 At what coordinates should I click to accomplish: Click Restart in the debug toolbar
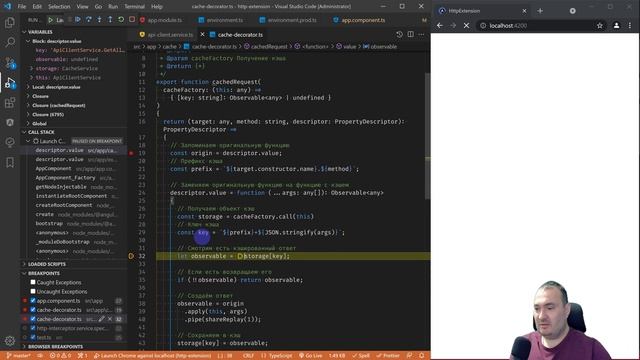pyautogui.click(x=121, y=20)
